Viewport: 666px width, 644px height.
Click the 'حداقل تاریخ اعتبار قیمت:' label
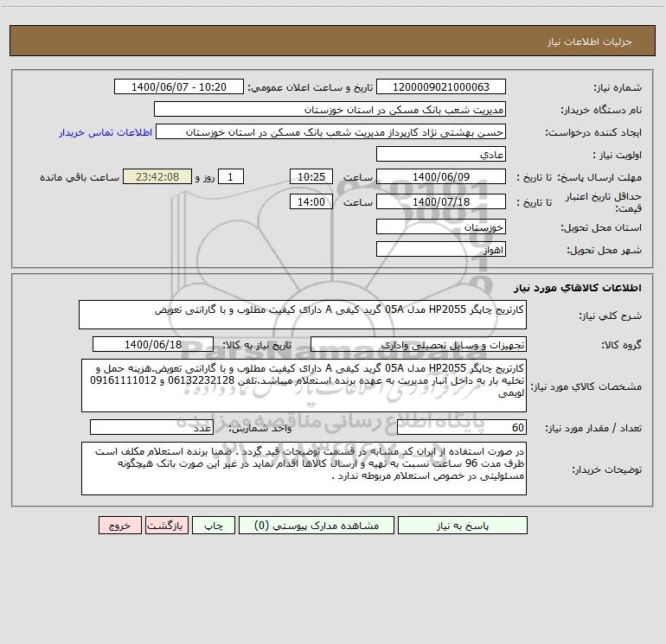603,202
